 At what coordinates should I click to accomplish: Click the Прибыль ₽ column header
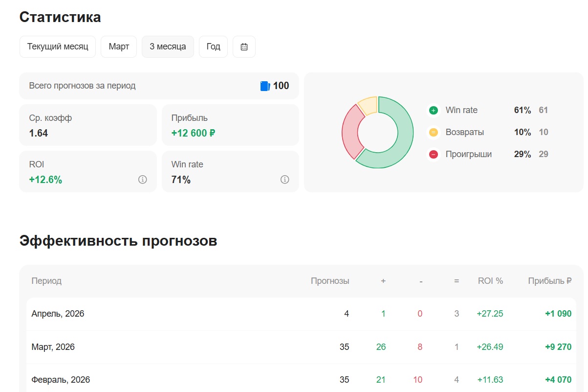(549, 281)
